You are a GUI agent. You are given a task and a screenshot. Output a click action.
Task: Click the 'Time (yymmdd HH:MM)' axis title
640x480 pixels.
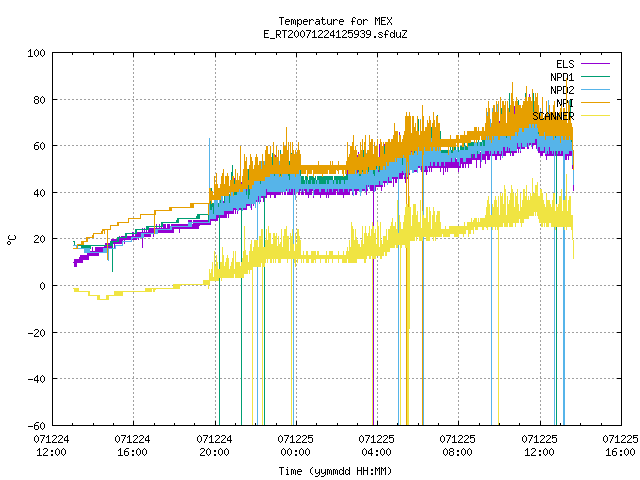coord(335,471)
